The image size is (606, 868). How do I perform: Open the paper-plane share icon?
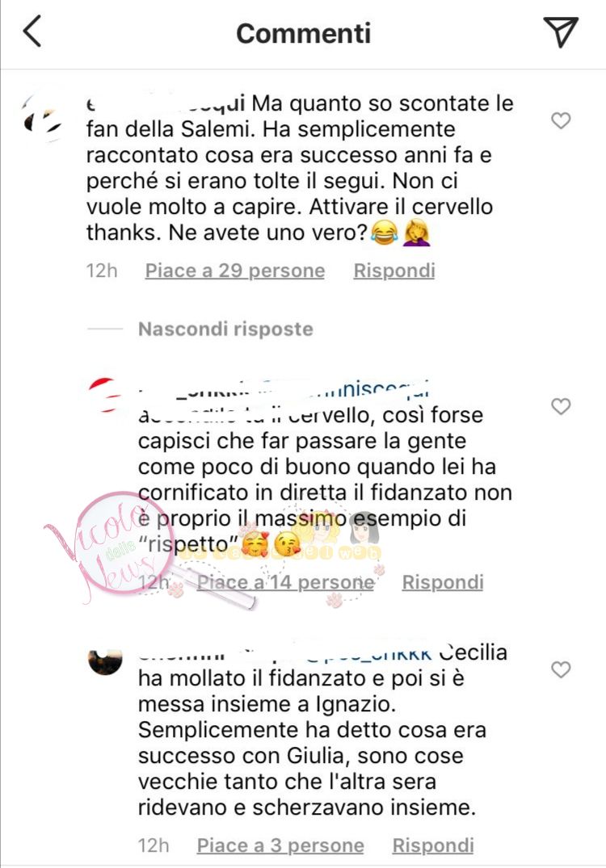click(561, 31)
